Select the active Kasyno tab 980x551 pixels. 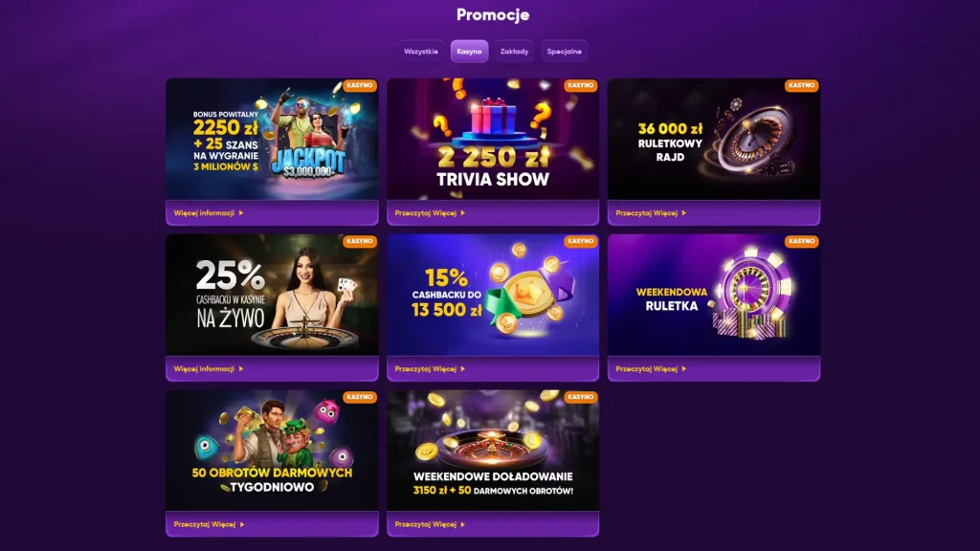[469, 52]
